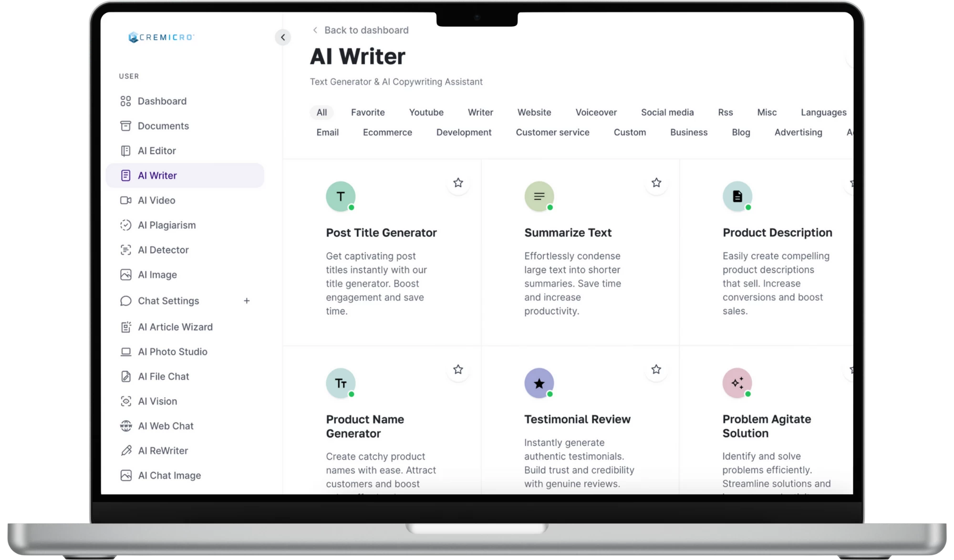The height and width of the screenshot is (560, 954).
Task: Collapse the left sidebar panel
Action: click(283, 37)
